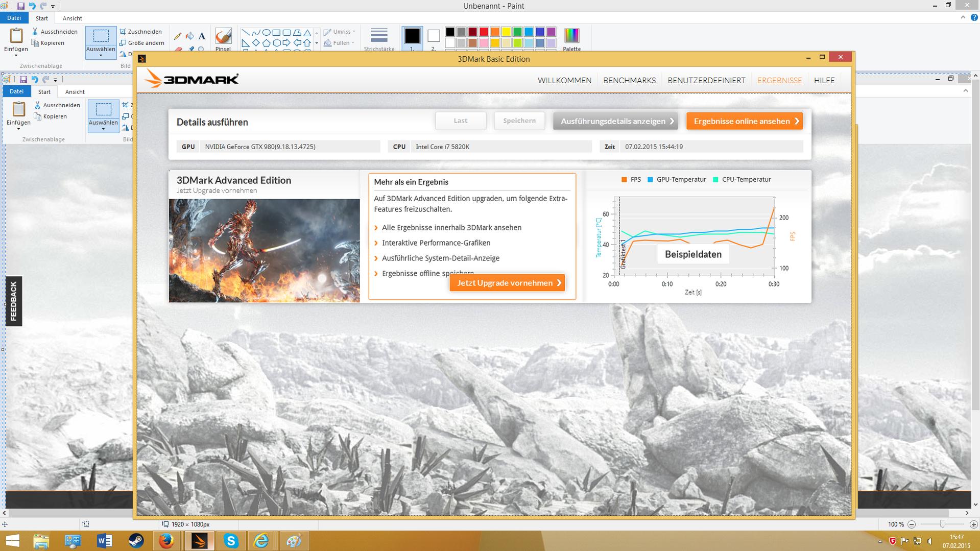The image size is (980, 551).
Task: Choose the right arrow shape
Action: 286,43
